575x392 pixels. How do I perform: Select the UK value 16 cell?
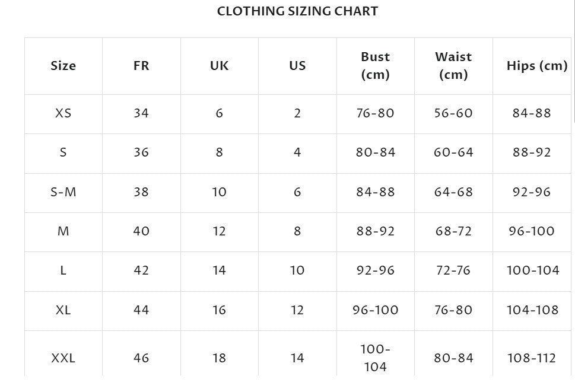click(x=220, y=310)
